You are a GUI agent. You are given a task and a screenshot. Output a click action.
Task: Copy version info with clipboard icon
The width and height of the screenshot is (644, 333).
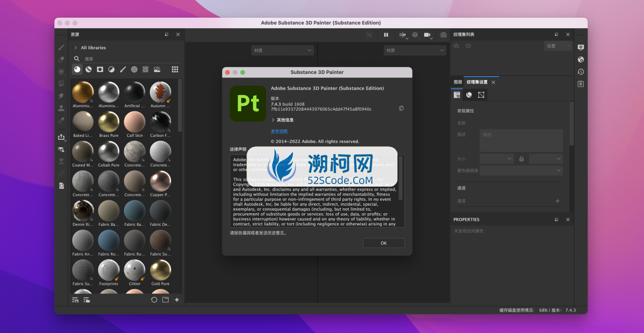click(x=401, y=108)
